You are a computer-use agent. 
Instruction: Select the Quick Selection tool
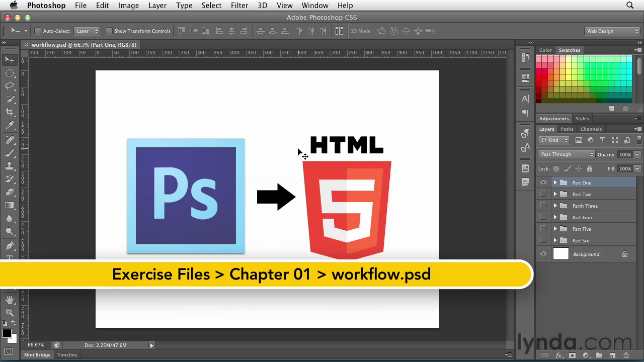coord(10,99)
